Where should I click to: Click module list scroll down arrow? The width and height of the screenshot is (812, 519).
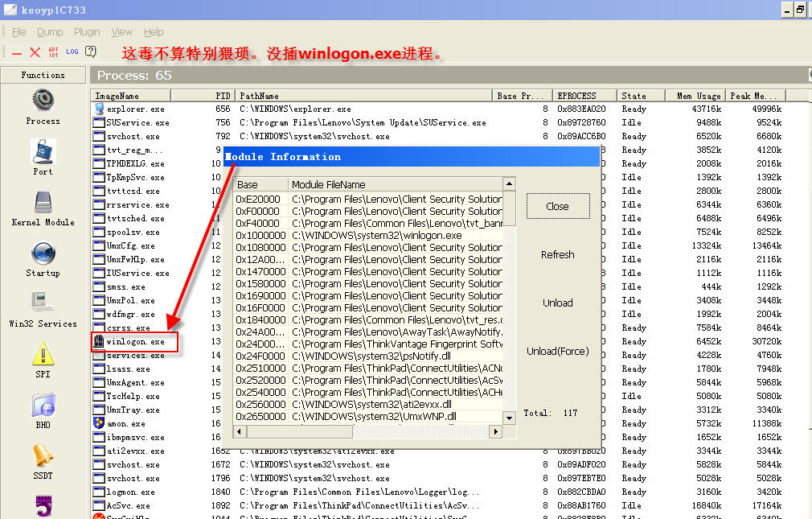tap(510, 418)
